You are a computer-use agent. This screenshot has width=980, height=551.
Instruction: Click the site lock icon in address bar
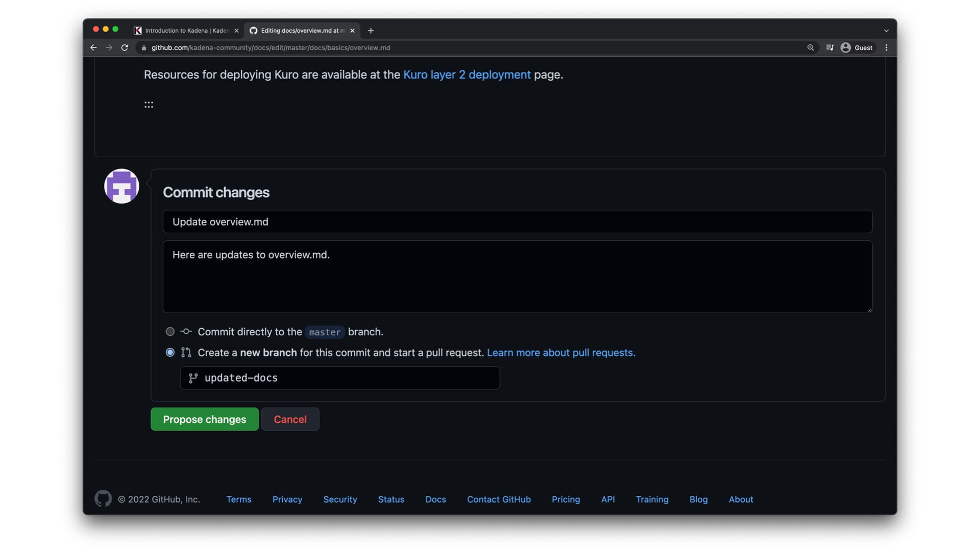click(x=144, y=47)
